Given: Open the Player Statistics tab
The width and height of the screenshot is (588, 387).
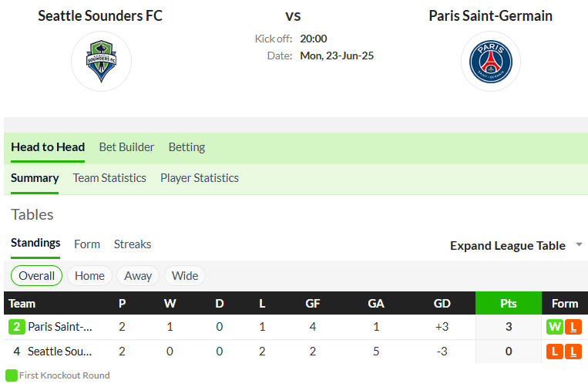Looking at the screenshot, I should (x=200, y=178).
